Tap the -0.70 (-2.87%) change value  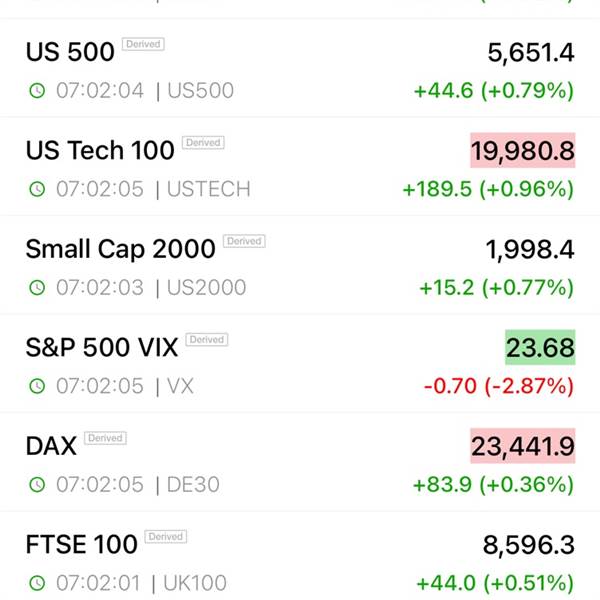(499, 386)
